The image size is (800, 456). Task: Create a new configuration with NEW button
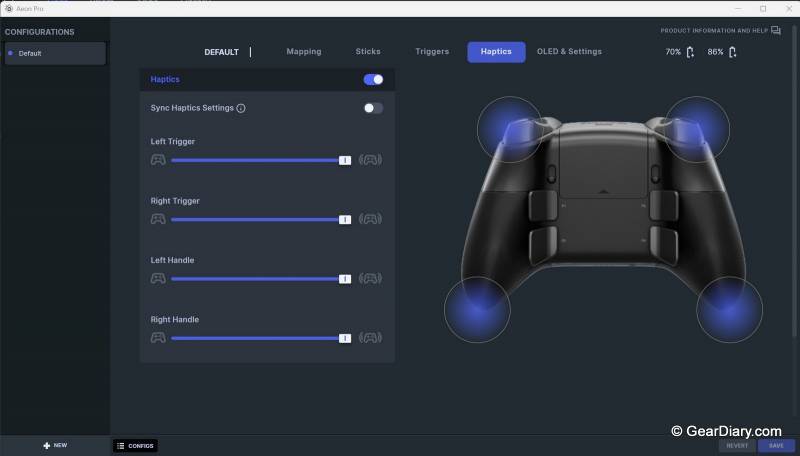55,445
